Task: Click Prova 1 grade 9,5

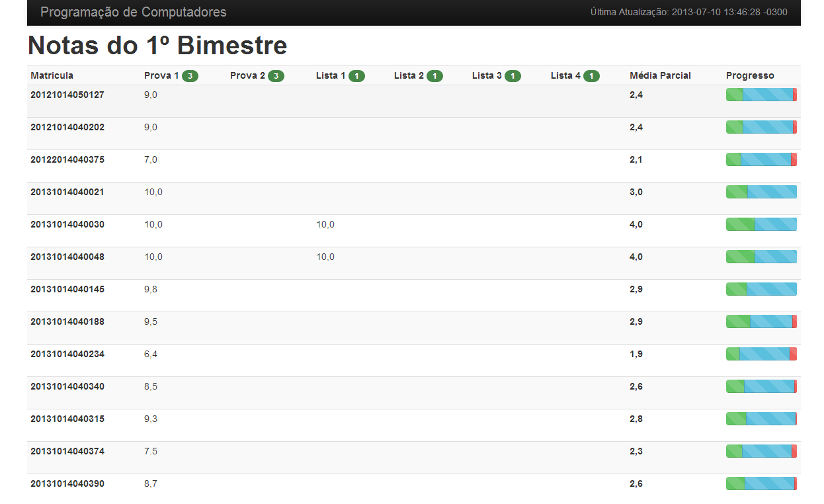Action: tap(151, 321)
